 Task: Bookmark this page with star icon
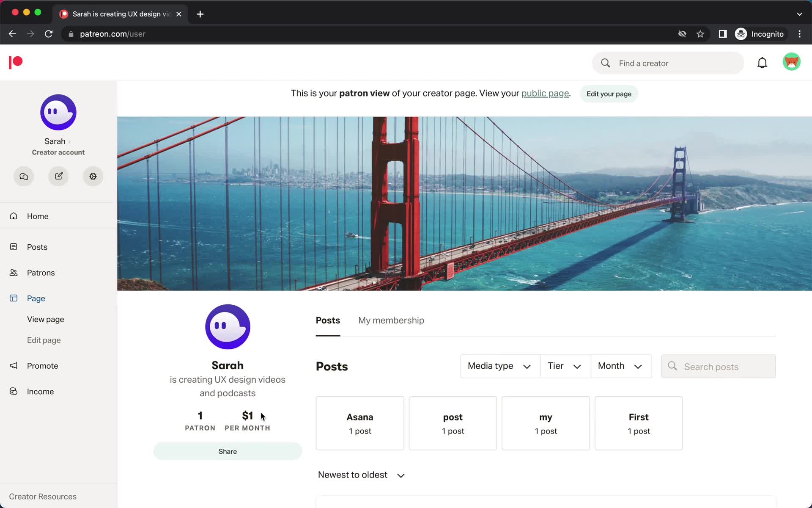point(700,34)
